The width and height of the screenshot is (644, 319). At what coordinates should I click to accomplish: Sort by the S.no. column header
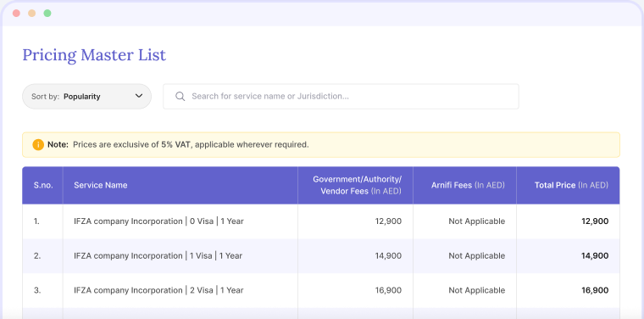(43, 185)
